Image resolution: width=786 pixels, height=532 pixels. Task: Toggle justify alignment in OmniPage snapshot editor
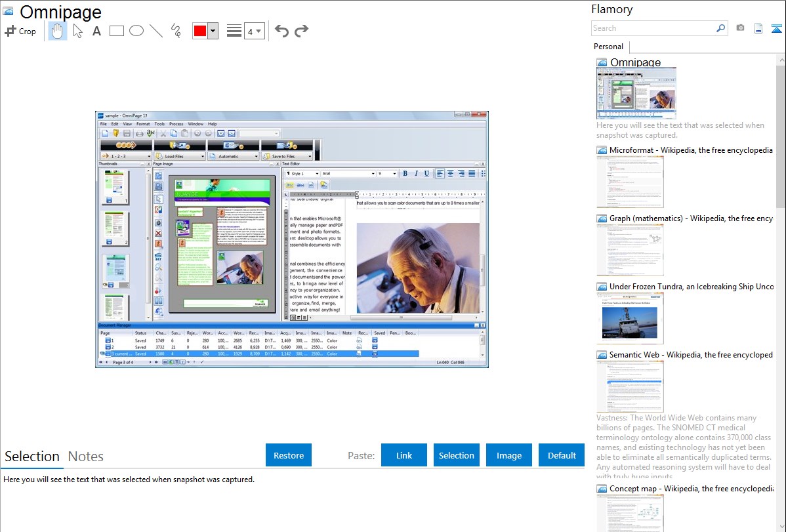tap(472, 173)
